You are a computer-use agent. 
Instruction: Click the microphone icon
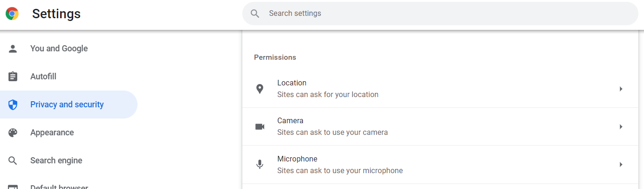260,164
